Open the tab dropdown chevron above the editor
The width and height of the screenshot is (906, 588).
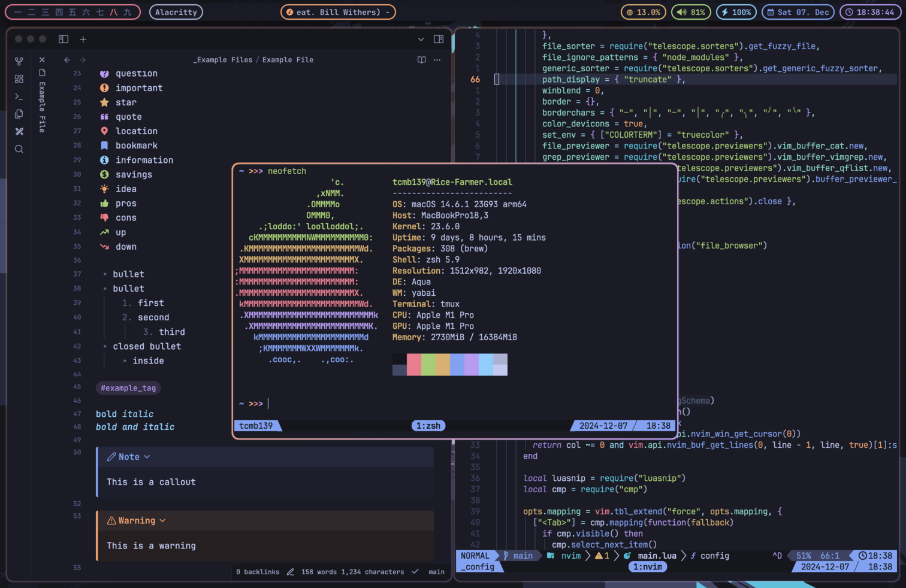coord(421,38)
